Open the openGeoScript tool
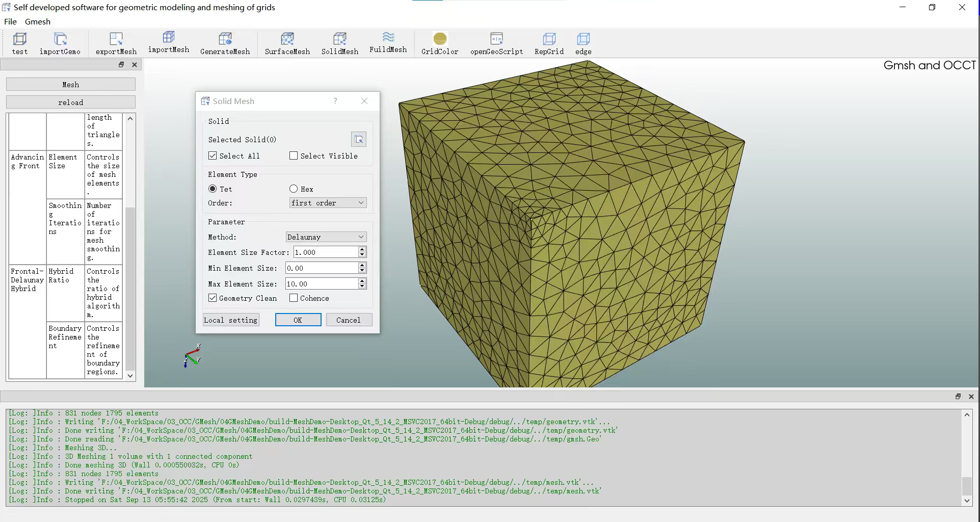Screen dimensions: 980x522 [496, 39]
